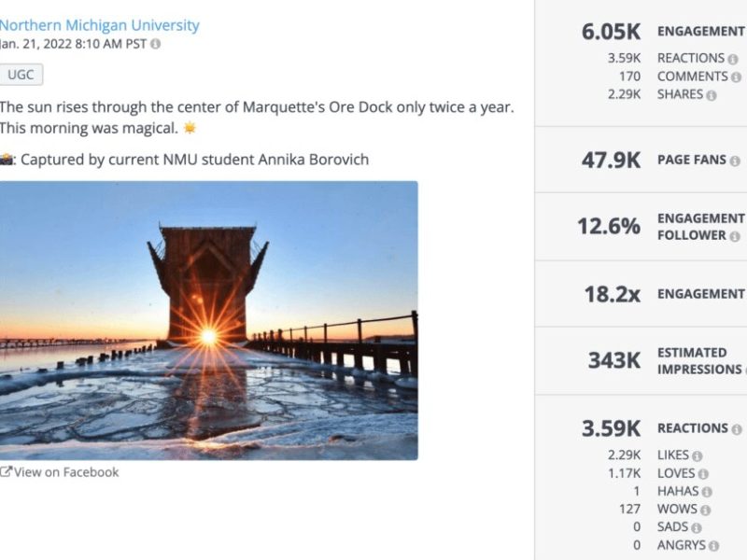The image size is (747, 560).
Task: Click info icon next to post timestamp
Action: (x=156, y=44)
